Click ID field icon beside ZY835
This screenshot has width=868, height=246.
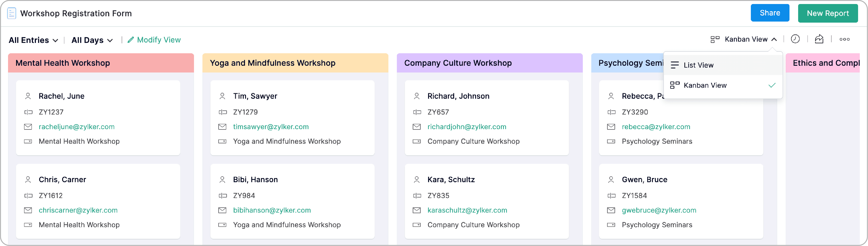[417, 196]
